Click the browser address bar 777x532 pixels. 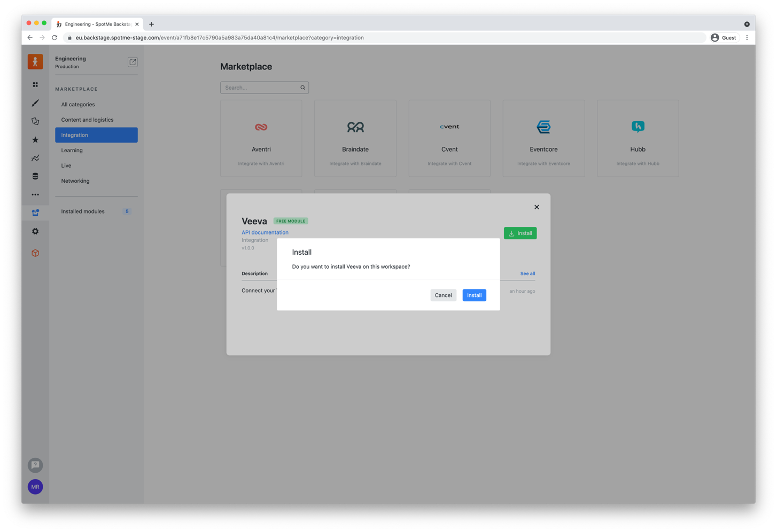[x=385, y=38]
